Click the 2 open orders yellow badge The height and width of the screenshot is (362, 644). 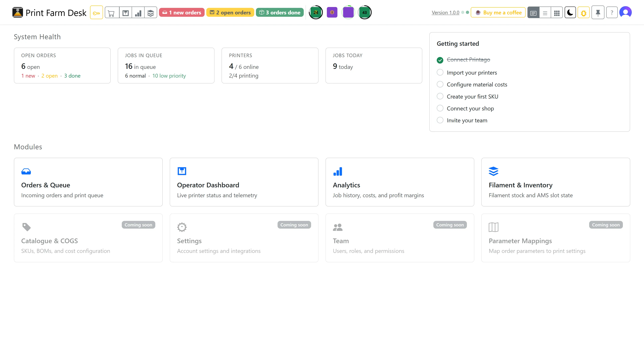click(x=230, y=13)
